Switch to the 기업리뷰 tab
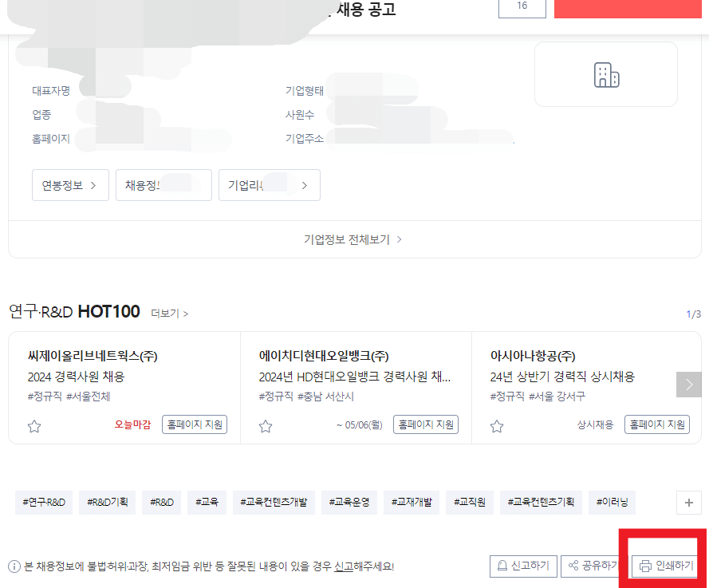This screenshot has width=709, height=588. pos(269,184)
